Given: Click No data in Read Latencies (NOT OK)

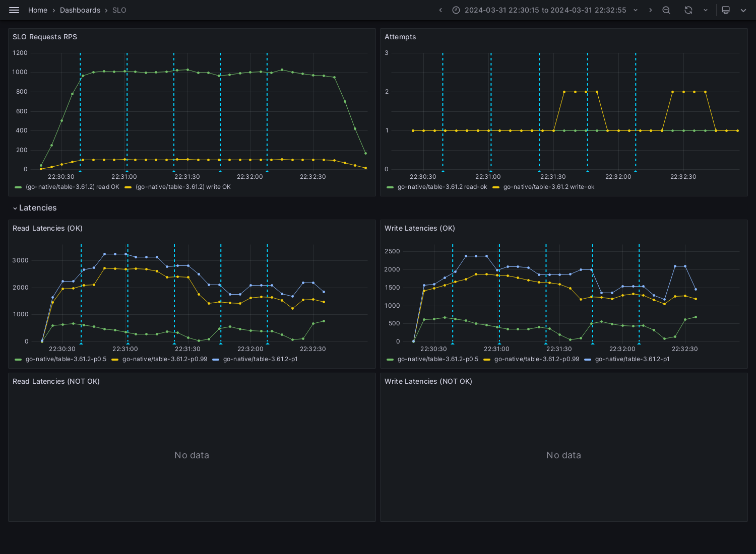Looking at the screenshot, I should [x=192, y=455].
